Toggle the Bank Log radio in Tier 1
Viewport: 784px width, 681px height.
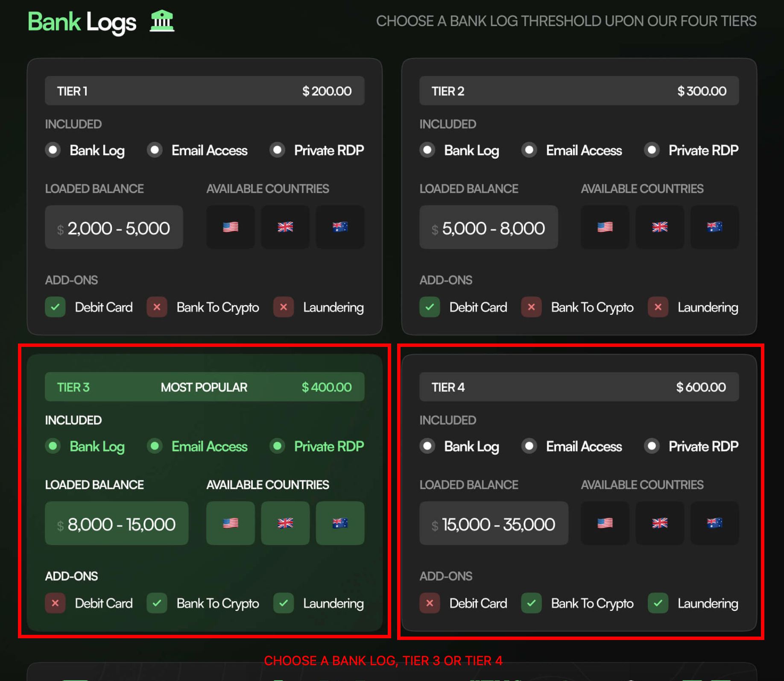pos(53,150)
